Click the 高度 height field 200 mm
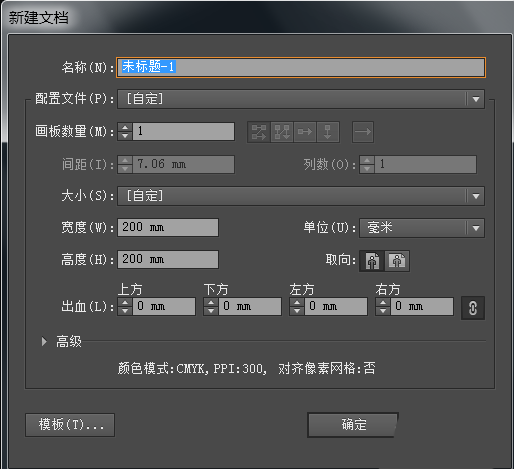 168,260
